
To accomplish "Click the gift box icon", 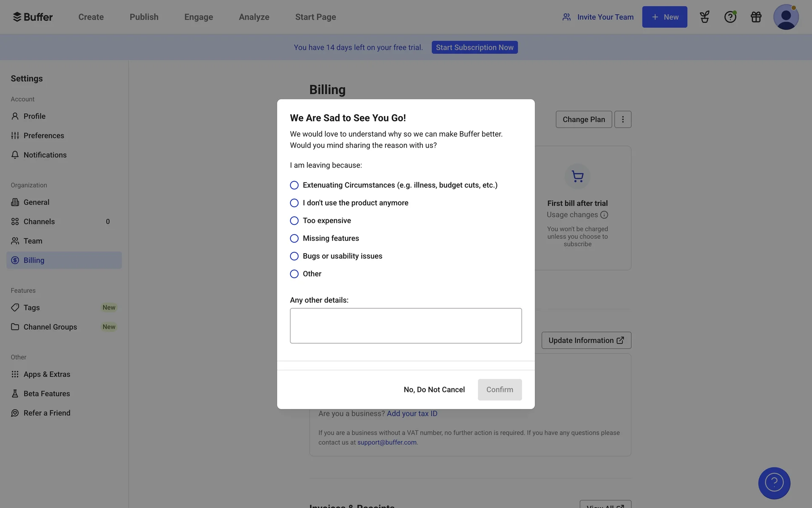I will coord(756,17).
